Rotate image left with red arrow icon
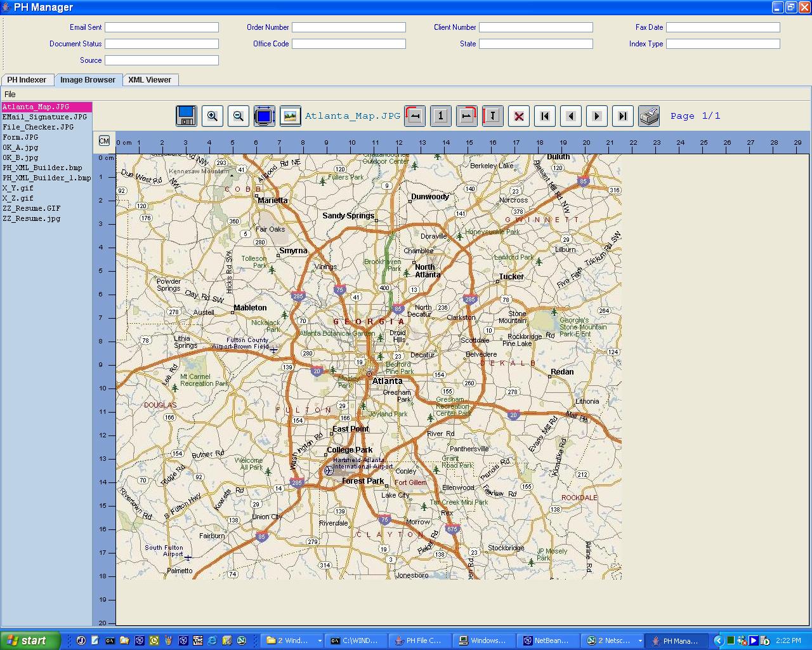Viewport: 812px width, 650px height. [x=415, y=116]
